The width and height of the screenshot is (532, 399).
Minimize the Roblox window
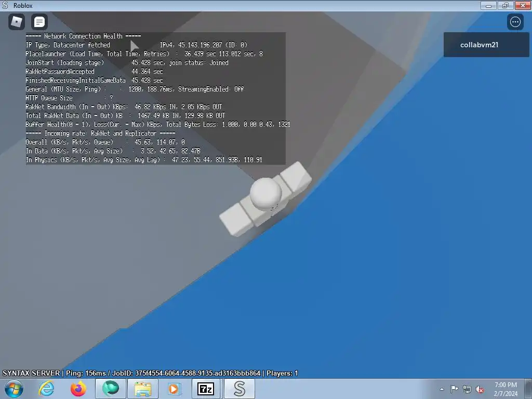(488, 5)
